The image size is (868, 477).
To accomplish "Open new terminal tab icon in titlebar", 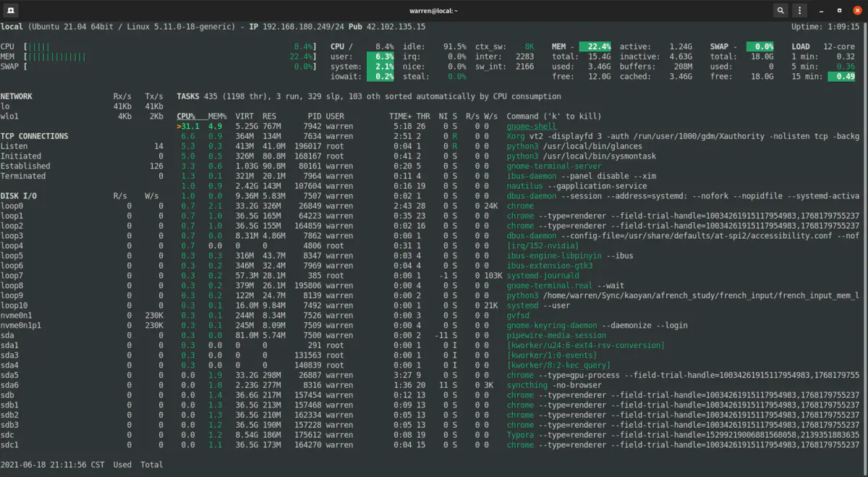I will click(12, 11).
